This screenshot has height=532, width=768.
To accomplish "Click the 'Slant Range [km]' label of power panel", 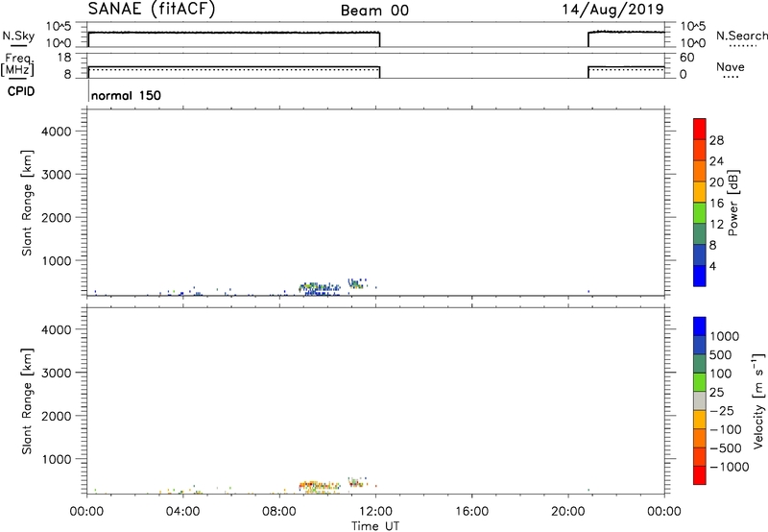I will tap(27, 203).
